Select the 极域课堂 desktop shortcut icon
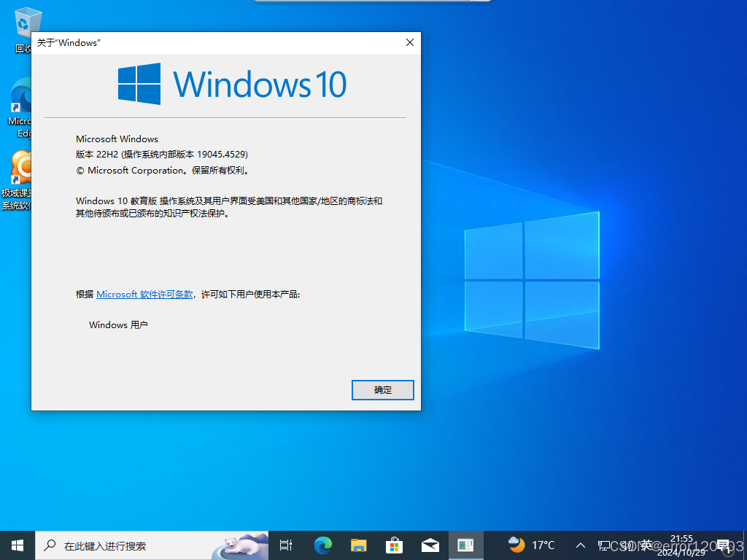Screen dimensions: 747x560 tap(18, 180)
